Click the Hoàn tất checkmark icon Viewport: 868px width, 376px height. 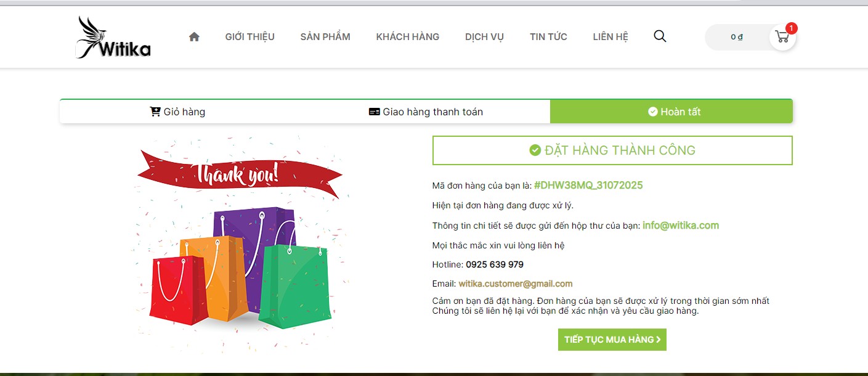click(653, 112)
